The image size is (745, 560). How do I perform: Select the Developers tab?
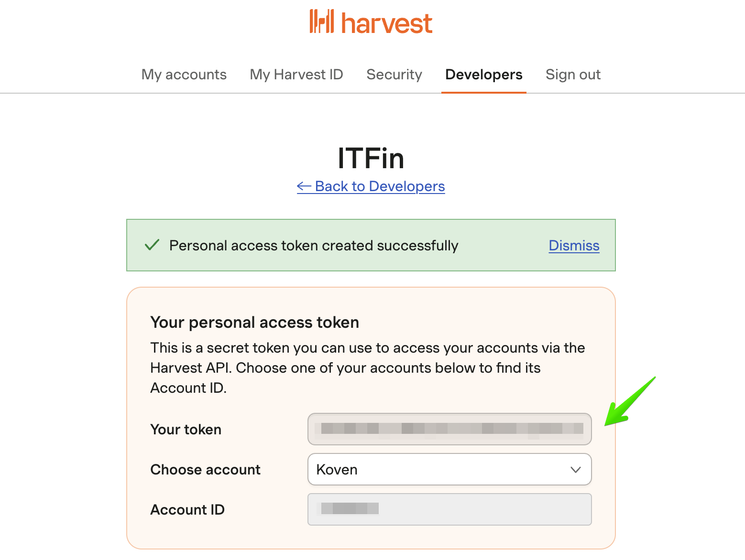point(484,75)
